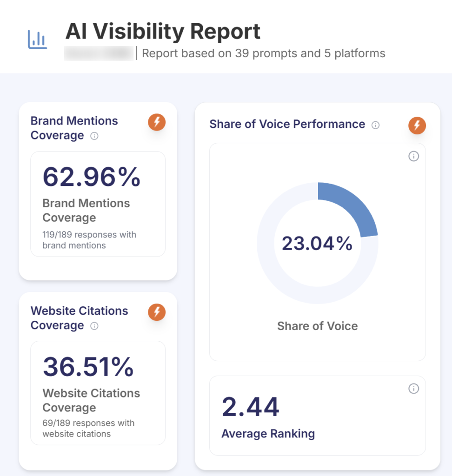Open the Website Citations Coverage info tooltip

(94, 327)
